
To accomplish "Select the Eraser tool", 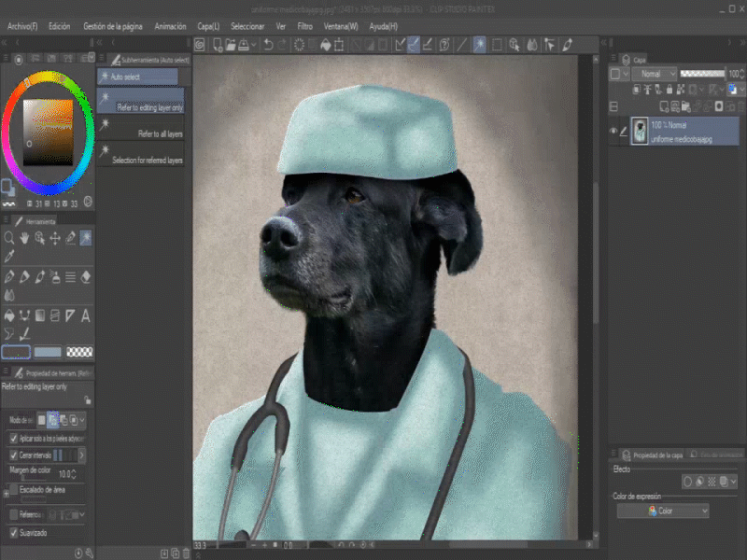I will point(86,276).
